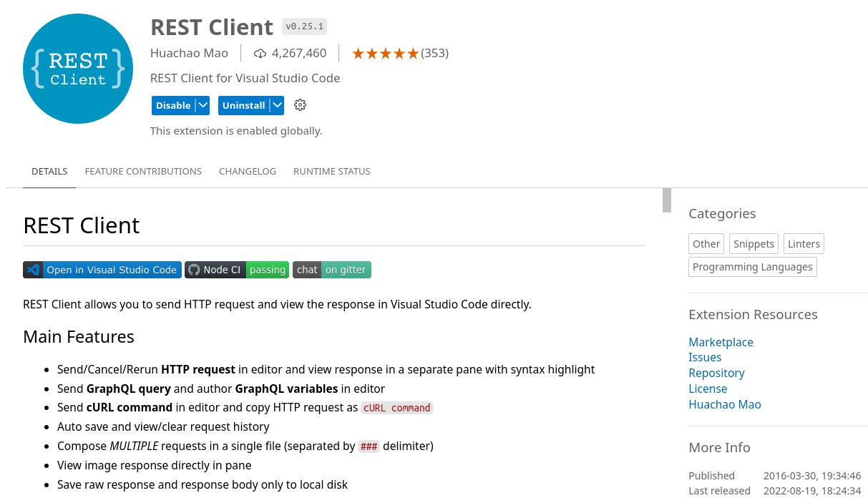The image size is (868, 498).
Task: Click the Open in Visual Studio Code badge
Action: (102, 270)
